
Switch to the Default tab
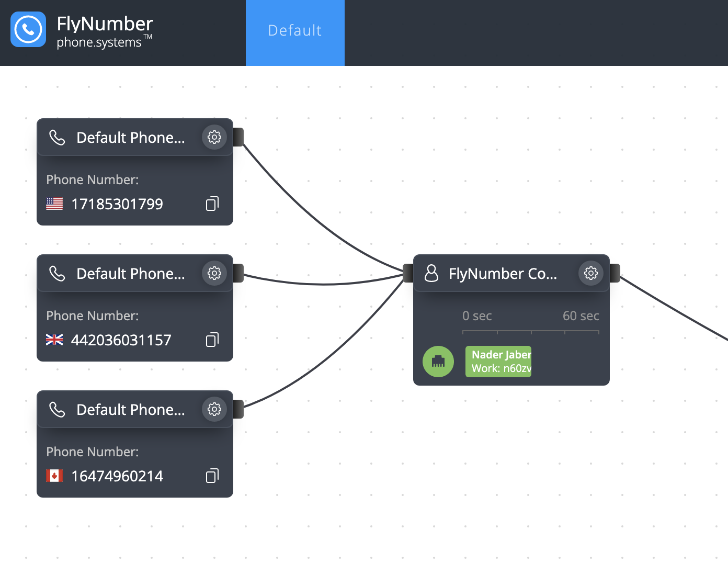(295, 33)
